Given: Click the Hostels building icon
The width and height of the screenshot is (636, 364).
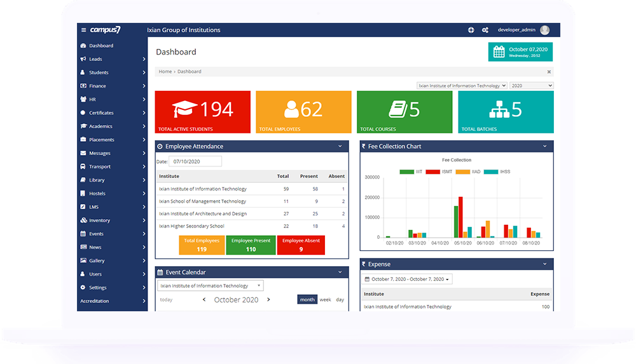Looking at the screenshot, I should tap(83, 193).
